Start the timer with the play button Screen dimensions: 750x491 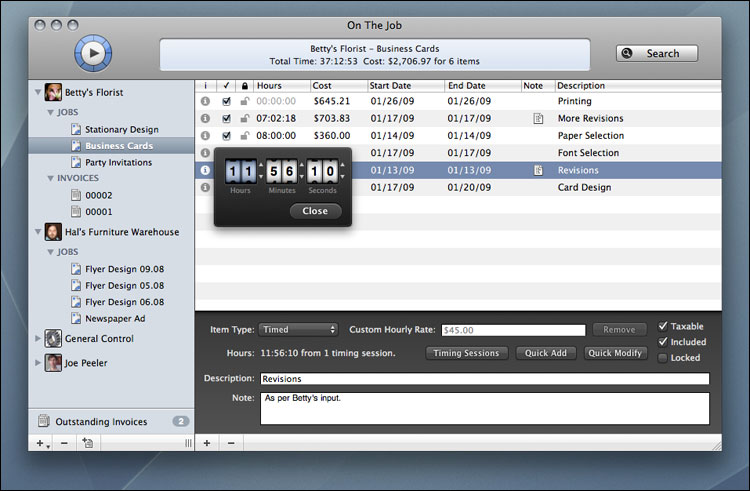pos(93,52)
